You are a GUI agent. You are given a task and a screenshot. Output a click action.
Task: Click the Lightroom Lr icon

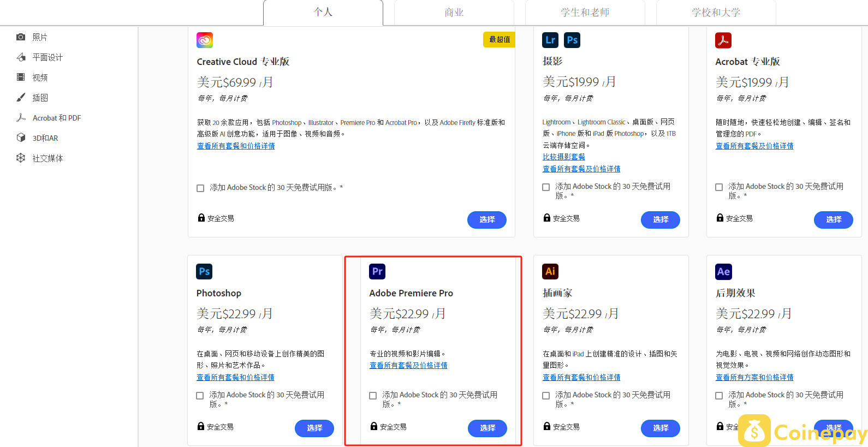coord(550,40)
